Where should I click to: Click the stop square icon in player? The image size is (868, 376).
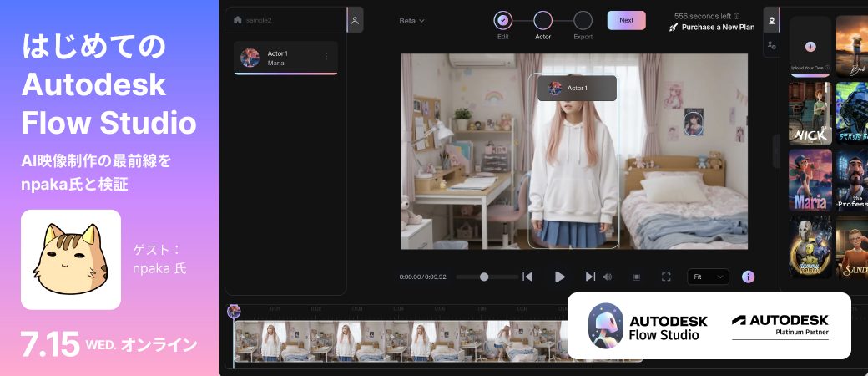(x=637, y=277)
